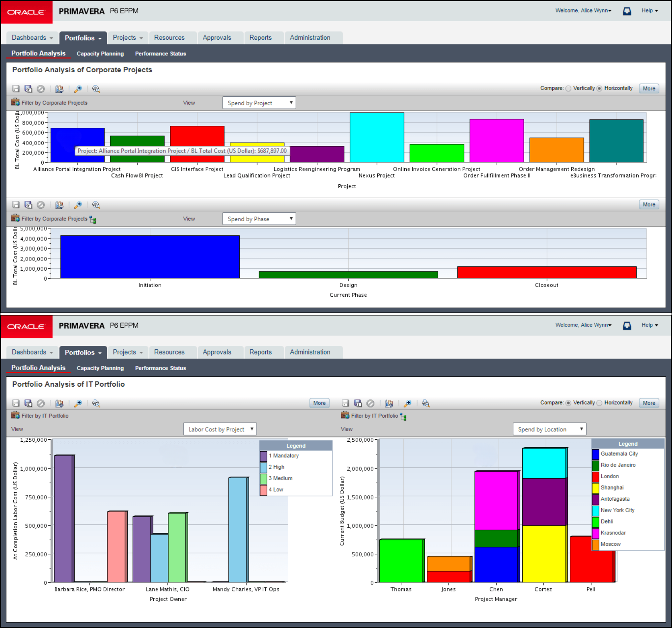
Task: Click the New York City legend color swatch
Action: pos(596,510)
